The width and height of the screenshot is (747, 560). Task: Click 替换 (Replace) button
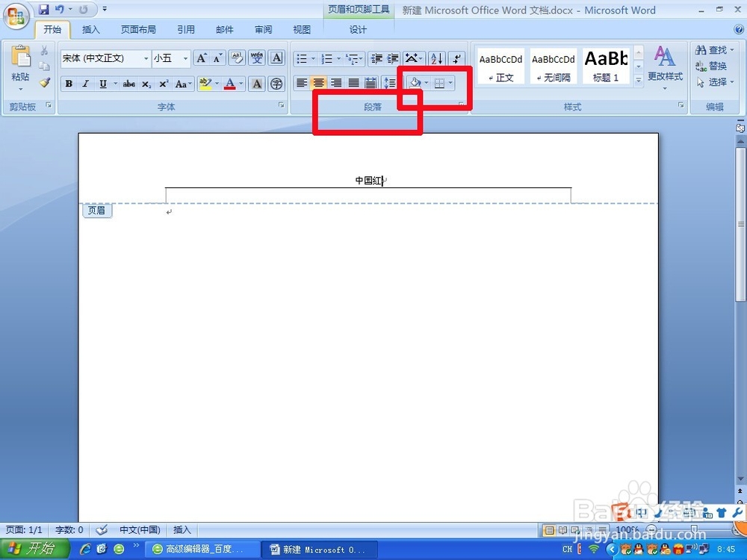click(711, 66)
